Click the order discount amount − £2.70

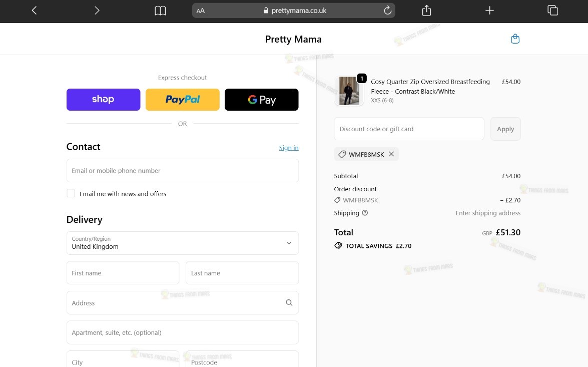coord(510,200)
